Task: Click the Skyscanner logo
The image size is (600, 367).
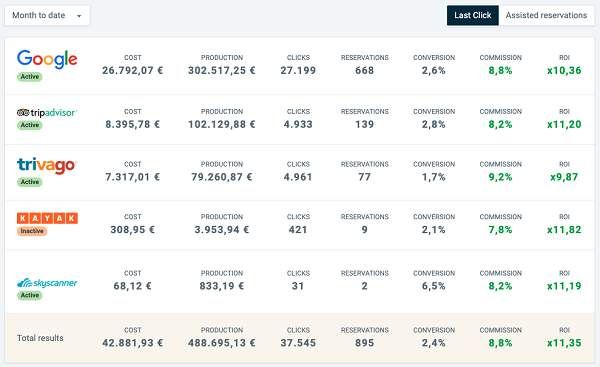Action: pos(47,283)
